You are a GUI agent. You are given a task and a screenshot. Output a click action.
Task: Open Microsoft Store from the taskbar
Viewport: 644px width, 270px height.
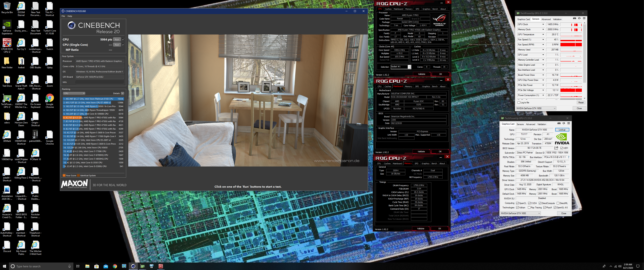96,266
